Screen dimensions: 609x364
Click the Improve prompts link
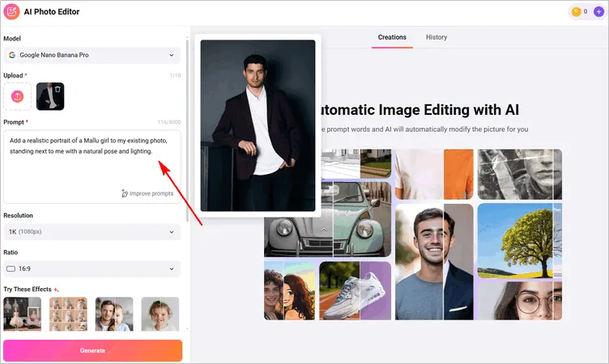click(x=147, y=193)
